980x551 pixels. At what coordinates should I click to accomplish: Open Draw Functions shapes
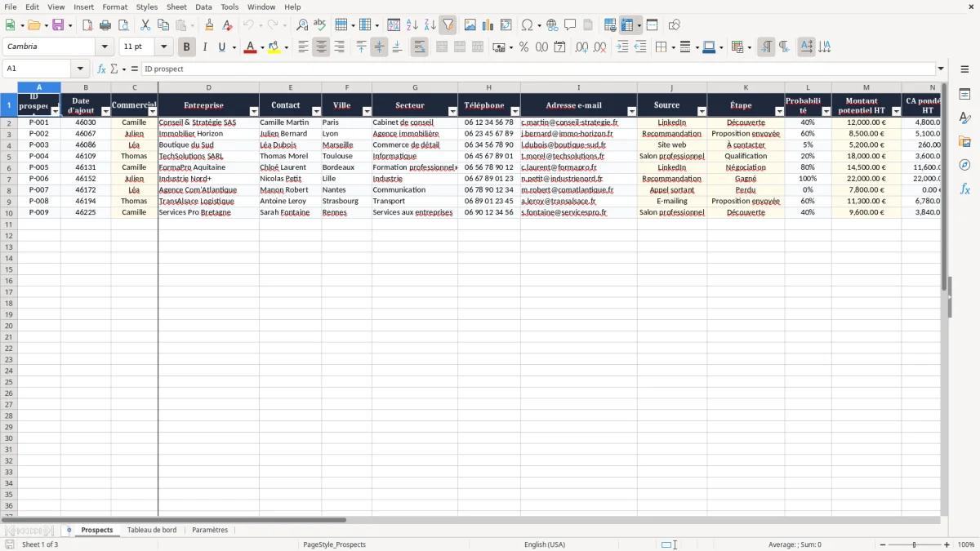pos(675,25)
